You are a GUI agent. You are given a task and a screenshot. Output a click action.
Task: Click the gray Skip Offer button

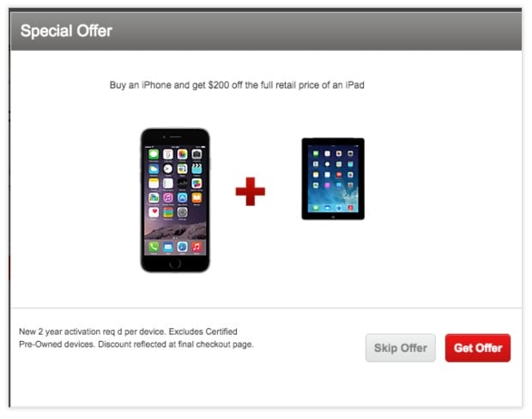coord(401,348)
